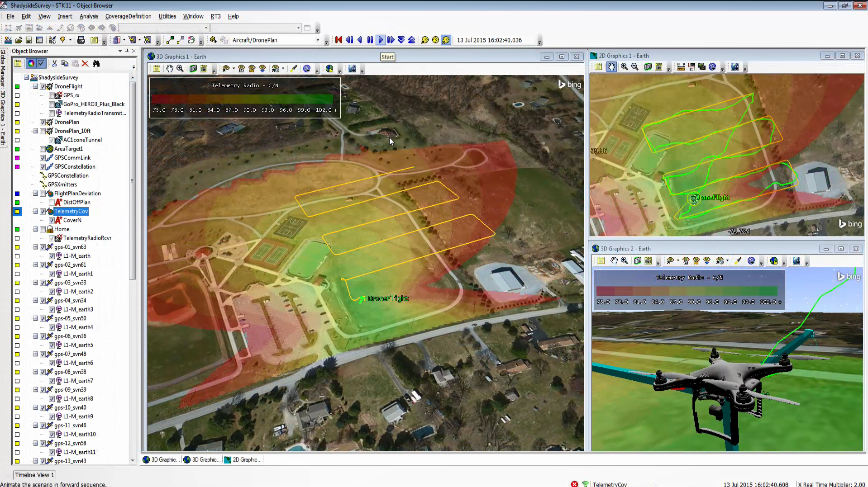
Task: Click zoom out magnifier in 2D Graphics 1 toolbar
Action: point(635,67)
